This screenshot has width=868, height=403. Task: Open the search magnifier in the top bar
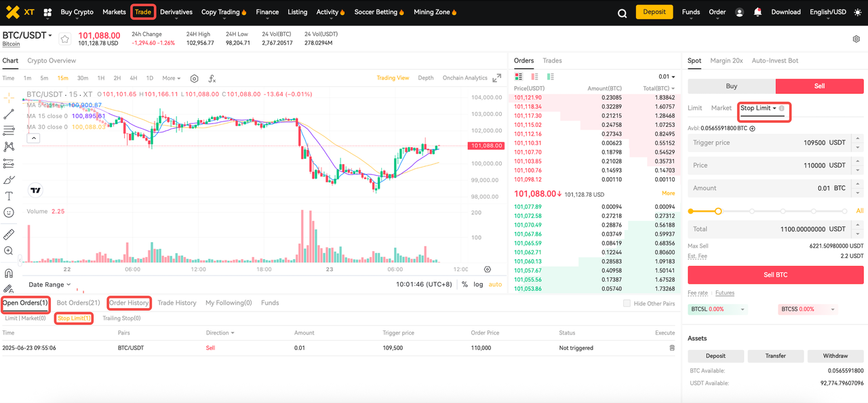coord(622,13)
